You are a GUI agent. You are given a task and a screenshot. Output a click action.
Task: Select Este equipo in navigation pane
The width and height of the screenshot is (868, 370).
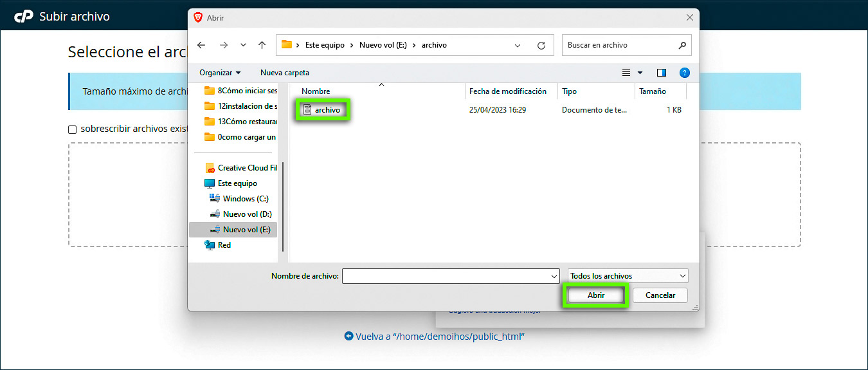pos(231,183)
